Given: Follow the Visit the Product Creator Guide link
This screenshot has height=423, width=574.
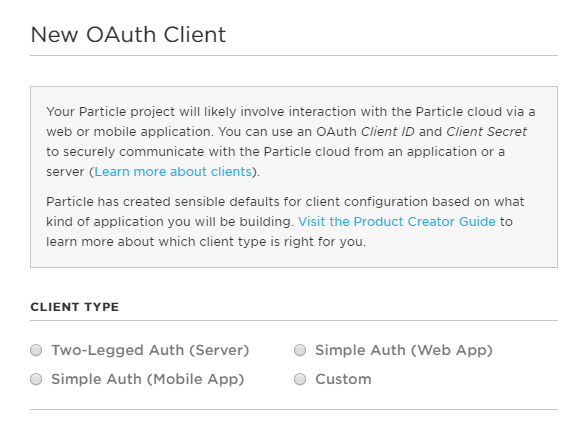Looking at the screenshot, I should (x=397, y=222).
